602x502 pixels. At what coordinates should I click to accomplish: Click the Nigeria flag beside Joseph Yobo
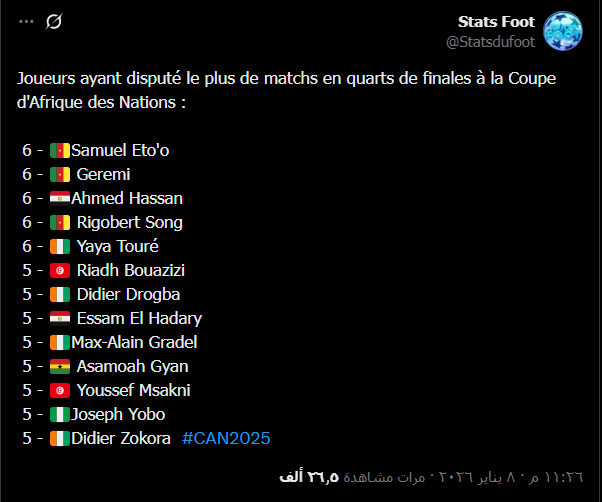(60, 414)
